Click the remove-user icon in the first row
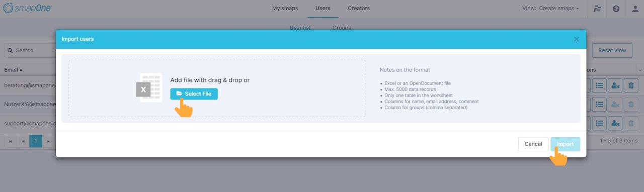Screen dimensions: 644x192 615,85
